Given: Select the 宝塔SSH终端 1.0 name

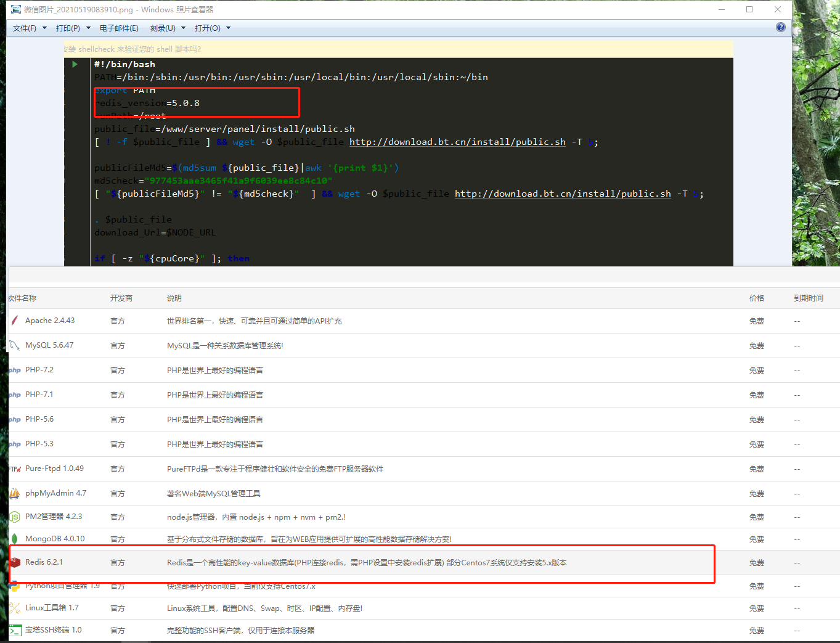Looking at the screenshot, I should coord(53,630).
